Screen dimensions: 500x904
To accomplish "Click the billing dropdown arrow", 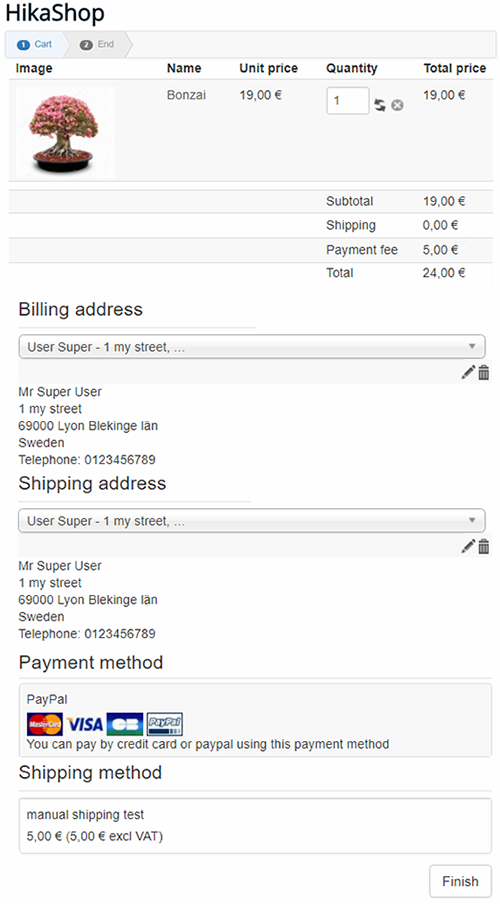I will pyautogui.click(x=472, y=346).
